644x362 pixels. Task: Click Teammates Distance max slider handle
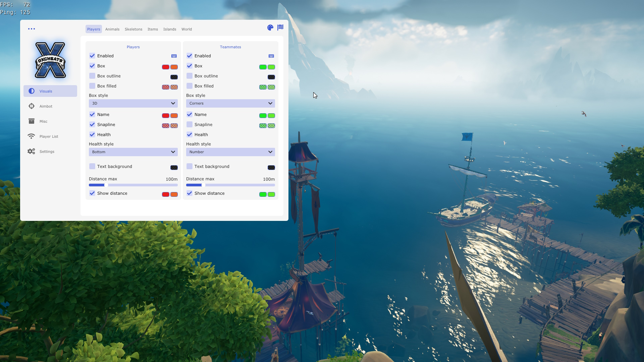[x=203, y=185]
